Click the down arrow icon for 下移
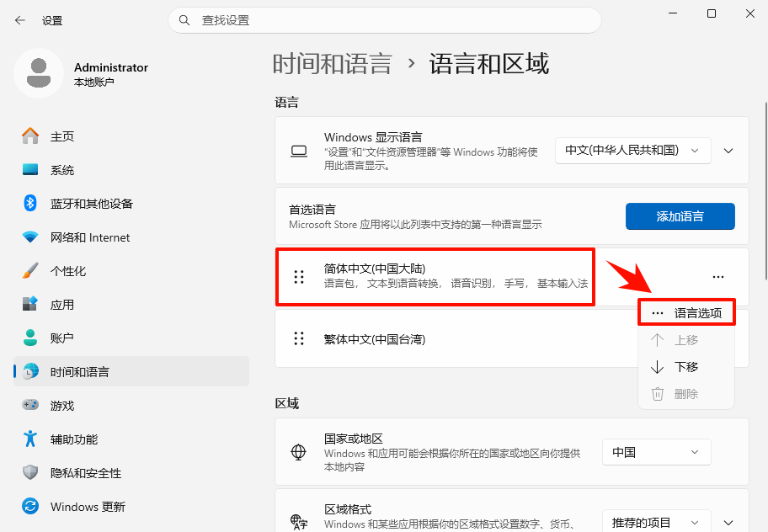The height and width of the screenshot is (532, 768). pos(657,367)
